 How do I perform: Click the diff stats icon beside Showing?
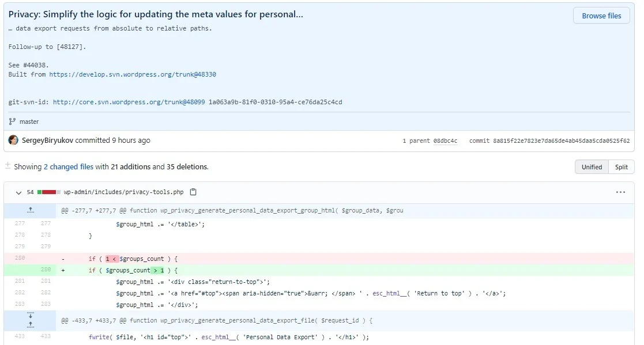[x=8, y=166]
